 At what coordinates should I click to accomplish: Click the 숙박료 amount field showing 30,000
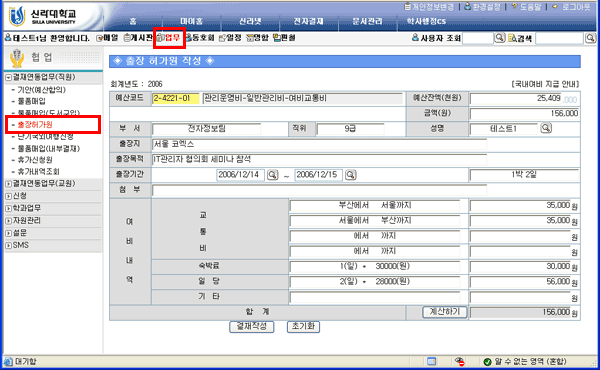[x=520, y=266]
